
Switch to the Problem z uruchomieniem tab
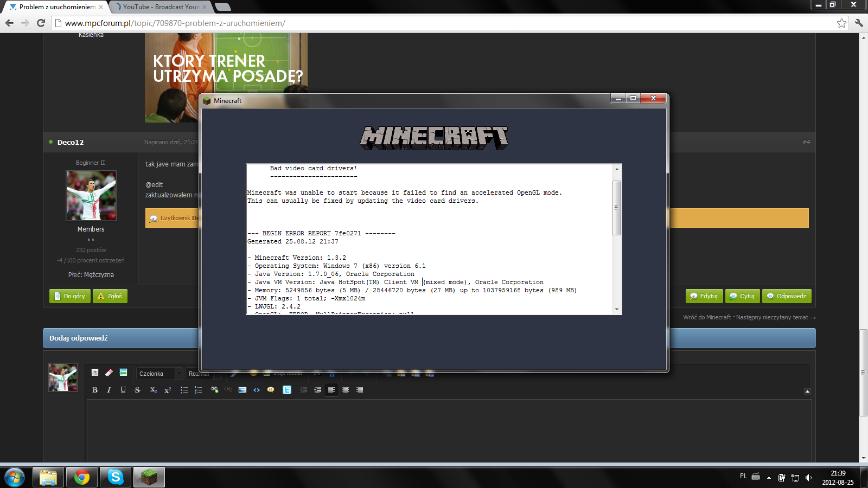point(57,7)
